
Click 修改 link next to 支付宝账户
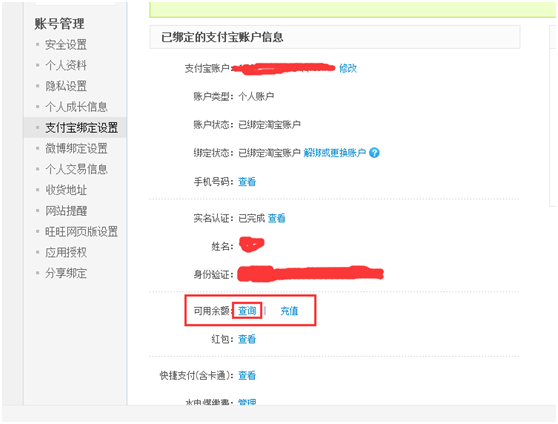(348, 68)
